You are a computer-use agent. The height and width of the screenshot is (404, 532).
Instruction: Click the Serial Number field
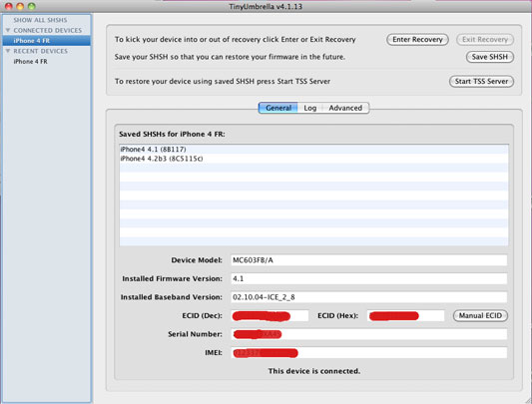click(368, 334)
